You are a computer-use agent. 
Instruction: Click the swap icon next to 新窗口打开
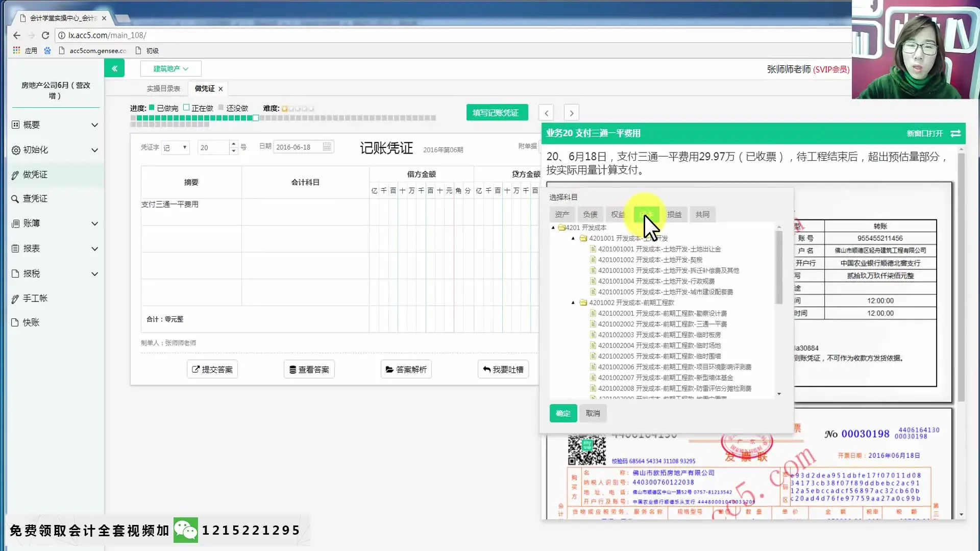(x=955, y=133)
